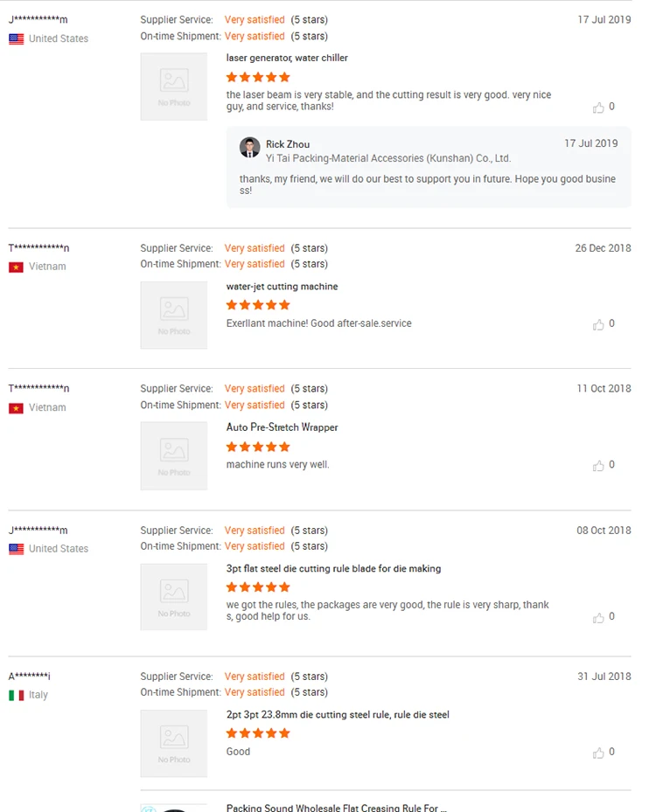
Task: Click thumbs-up on 3pt flat steel rule review
Action: (599, 617)
